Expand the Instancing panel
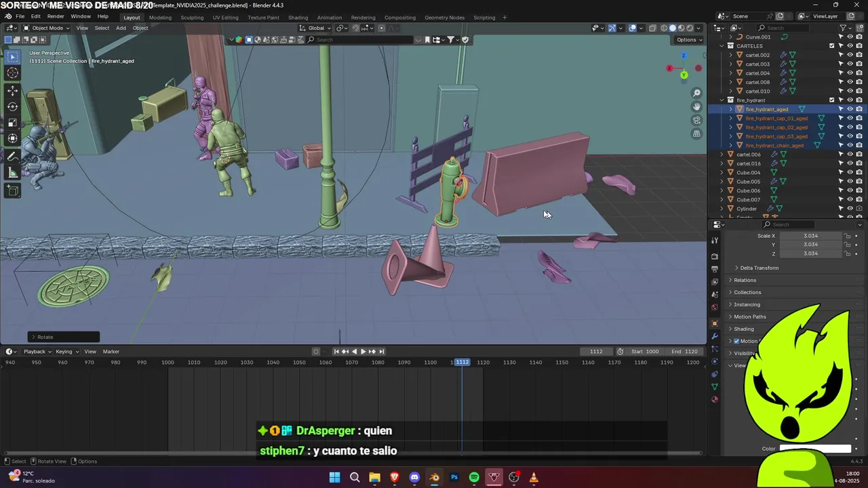868x488 pixels. click(x=746, y=304)
